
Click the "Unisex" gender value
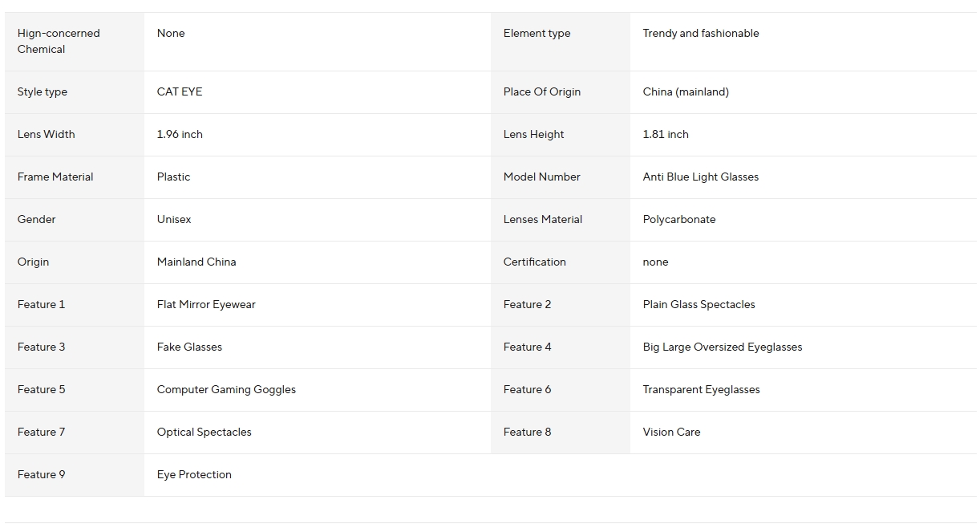coord(174,220)
